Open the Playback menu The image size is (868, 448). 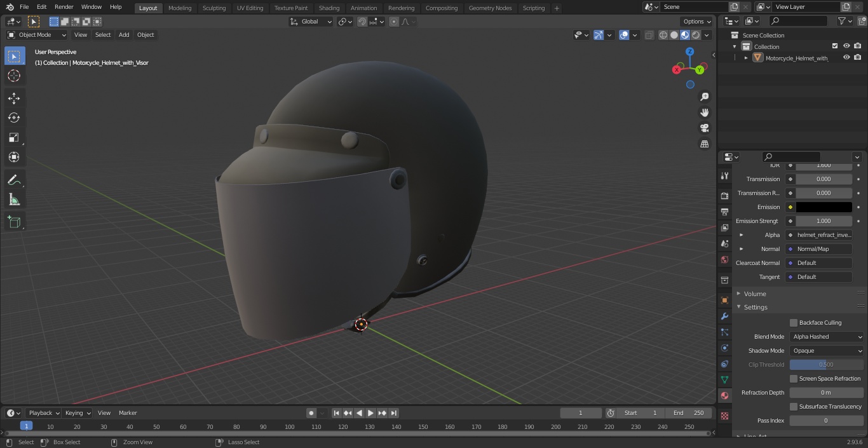coord(43,413)
